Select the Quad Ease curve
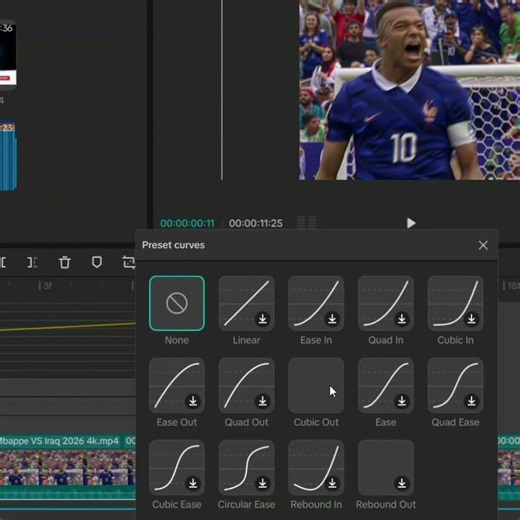Screen dimensions: 520x520 point(455,386)
